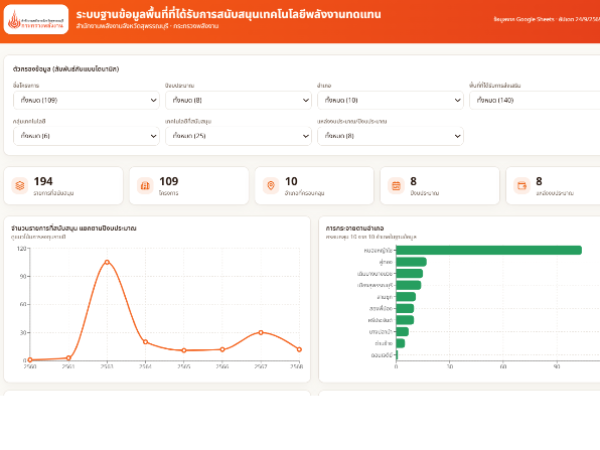Click the wallet icon on แหล่งงบประมาณ card
600x450 pixels.
click(x=522, y=186)
